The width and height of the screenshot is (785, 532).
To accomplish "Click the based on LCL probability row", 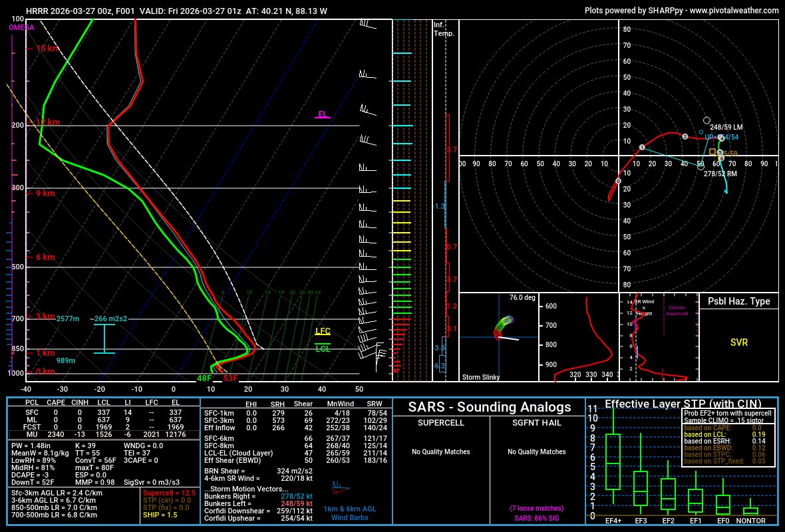I will [x=724, y=434].
